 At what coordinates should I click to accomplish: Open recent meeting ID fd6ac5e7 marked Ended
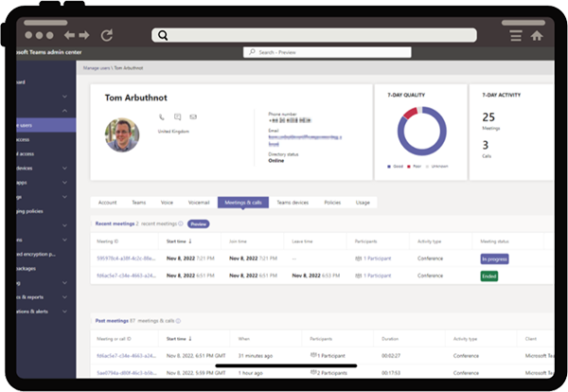pos(126,276)
